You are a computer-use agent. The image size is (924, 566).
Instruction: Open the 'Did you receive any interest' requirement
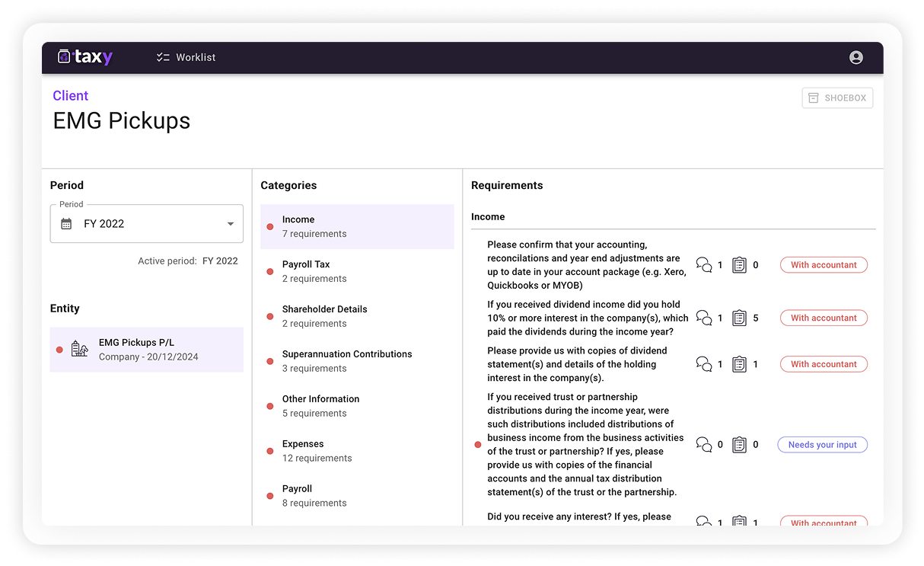[x=579, y=517]
